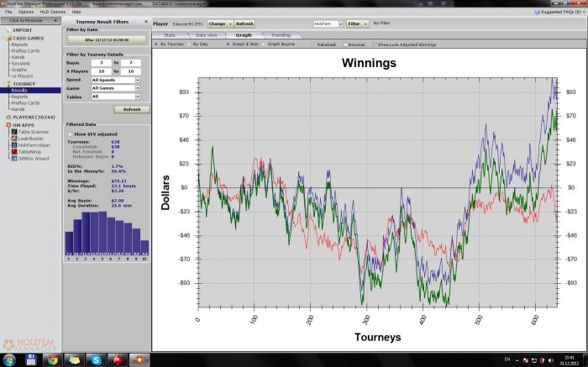Show hidden system tray icons arrow

pyautogui.click(x=517, y=360)
